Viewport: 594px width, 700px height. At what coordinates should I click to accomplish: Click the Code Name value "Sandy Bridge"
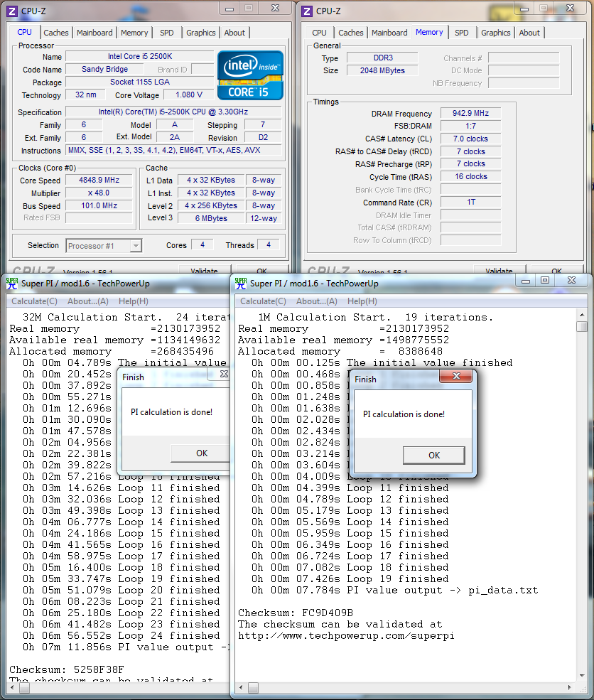tap(105, 69)
